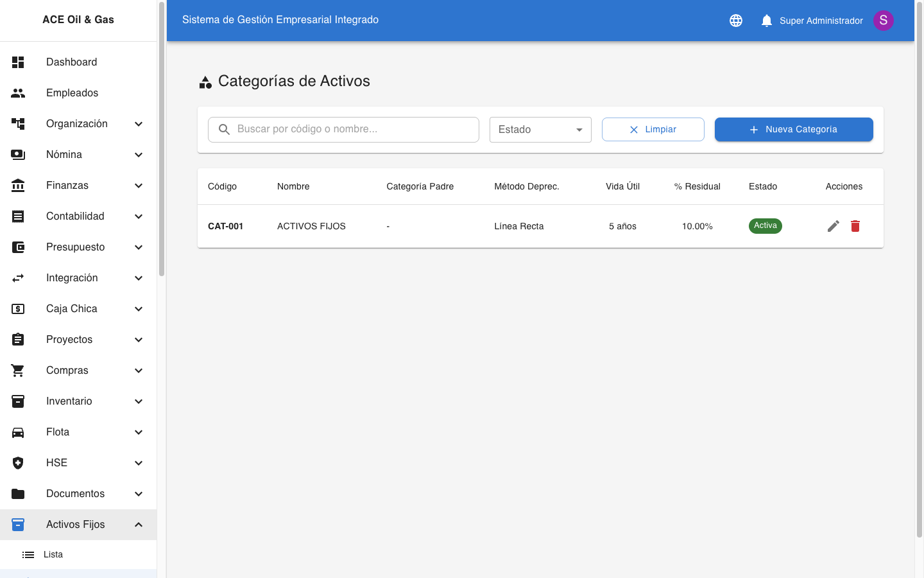Toggle the Activa status chip
This screenshot has width=924, height=578.
(765, 225)
